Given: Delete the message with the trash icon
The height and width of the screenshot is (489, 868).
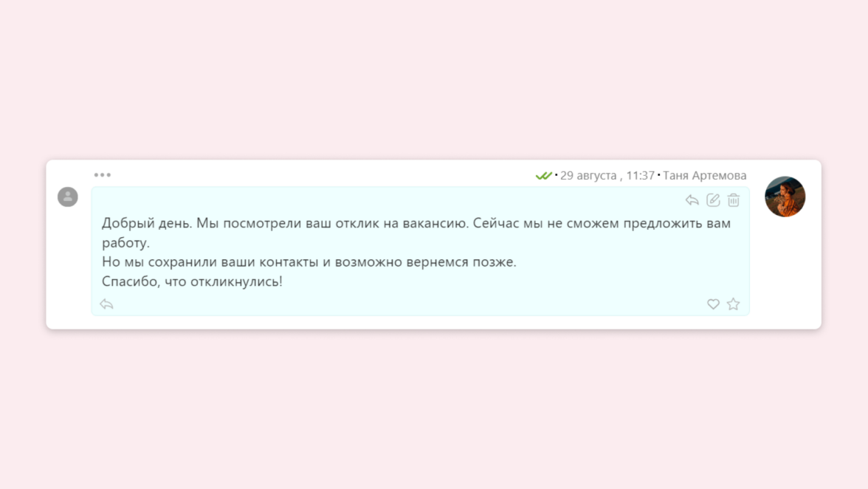Looking at the screenshot, I should (x=734, y=200).
